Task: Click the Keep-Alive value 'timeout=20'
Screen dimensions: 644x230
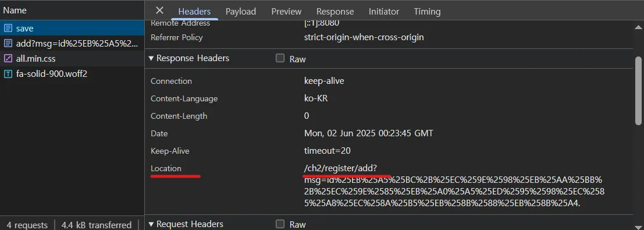Action: click(328, 151)
